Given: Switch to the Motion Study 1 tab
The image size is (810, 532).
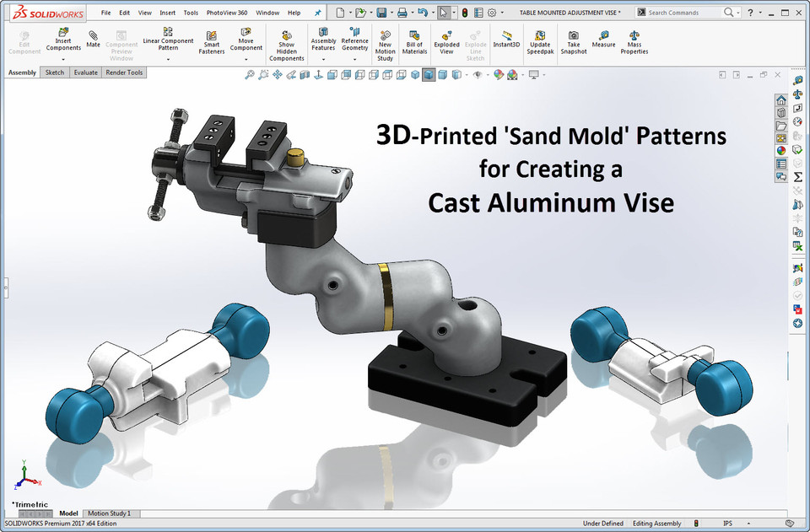Looking at the screenshot, I should click(x=110, y=513).
